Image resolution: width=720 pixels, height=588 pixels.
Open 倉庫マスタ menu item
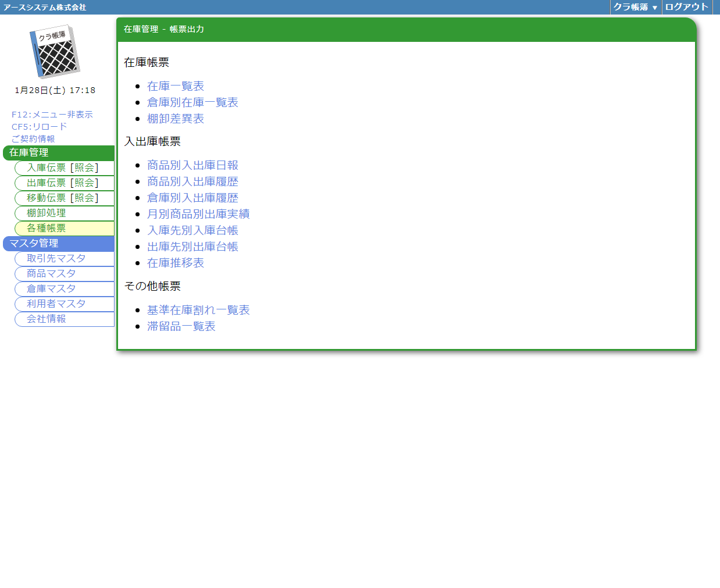tap(65, 289)
